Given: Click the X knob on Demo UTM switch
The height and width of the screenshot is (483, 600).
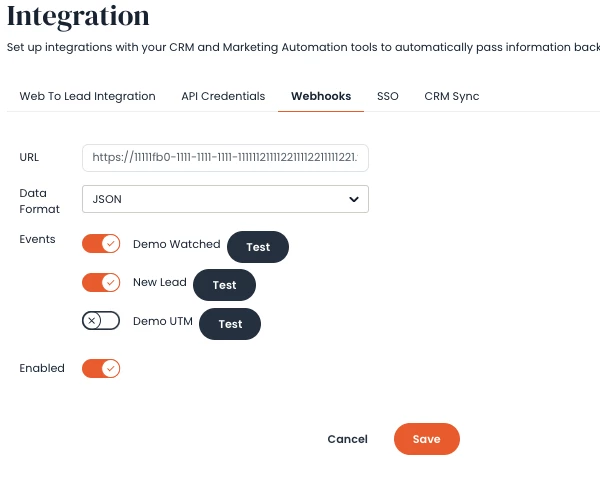Looking at the screenshot, I should (x=92, y=321).
